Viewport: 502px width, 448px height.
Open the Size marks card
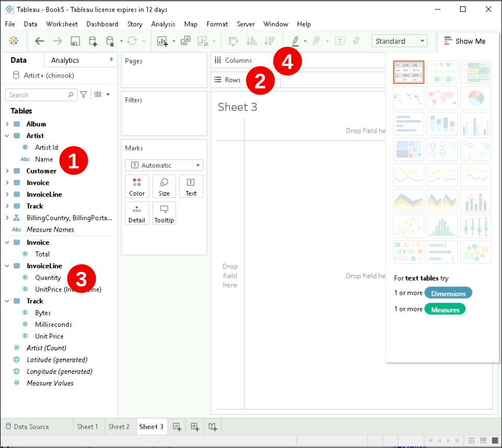(164, 187)
